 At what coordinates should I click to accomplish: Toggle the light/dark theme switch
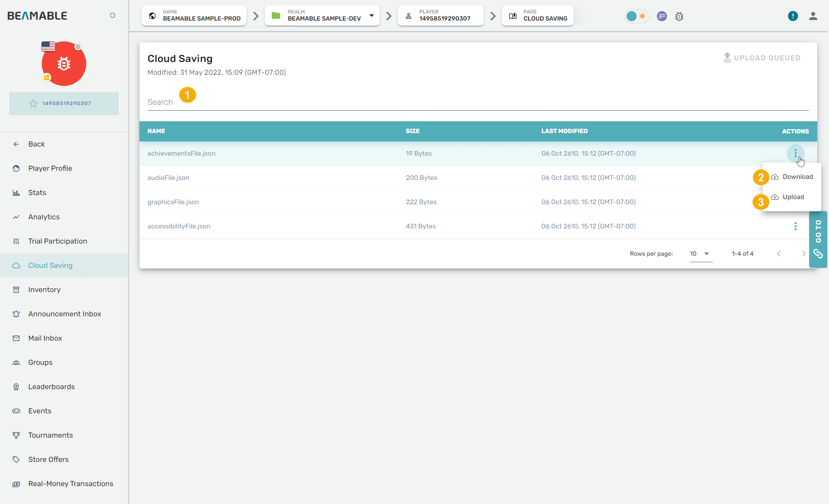(636, 16)
